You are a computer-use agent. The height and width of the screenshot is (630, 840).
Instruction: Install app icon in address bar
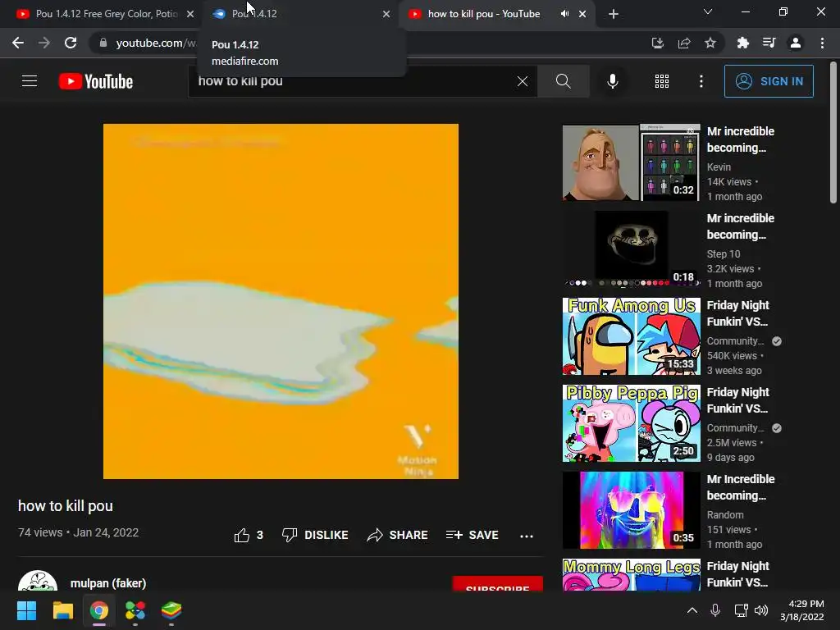point(657,43)
